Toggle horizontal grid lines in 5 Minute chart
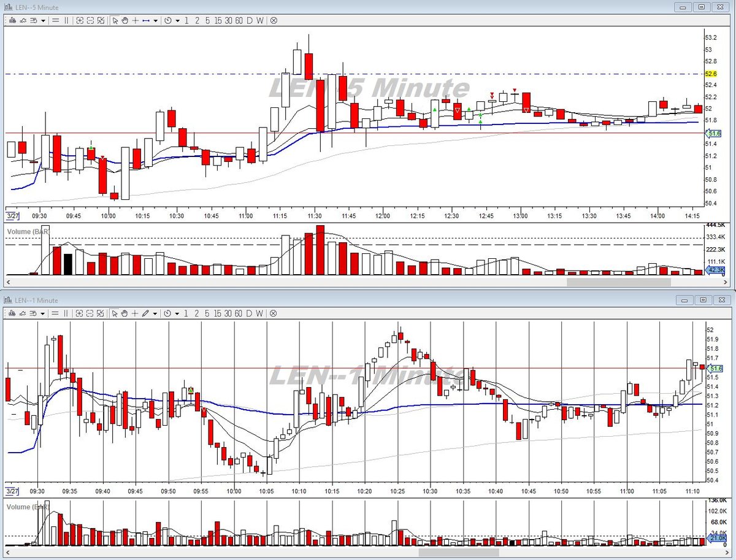Image resolution: width=736 pixels, height=560 pixels. click(x=55, y=20)
